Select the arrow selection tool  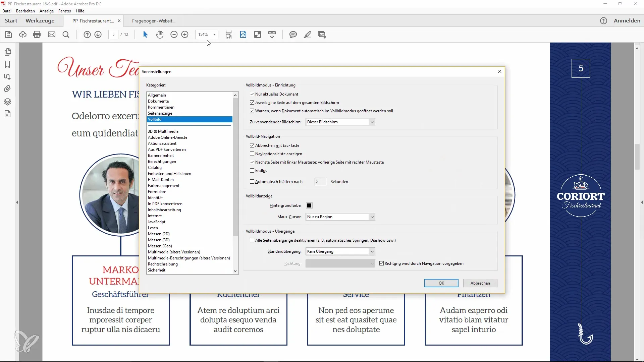coord(145,35)
